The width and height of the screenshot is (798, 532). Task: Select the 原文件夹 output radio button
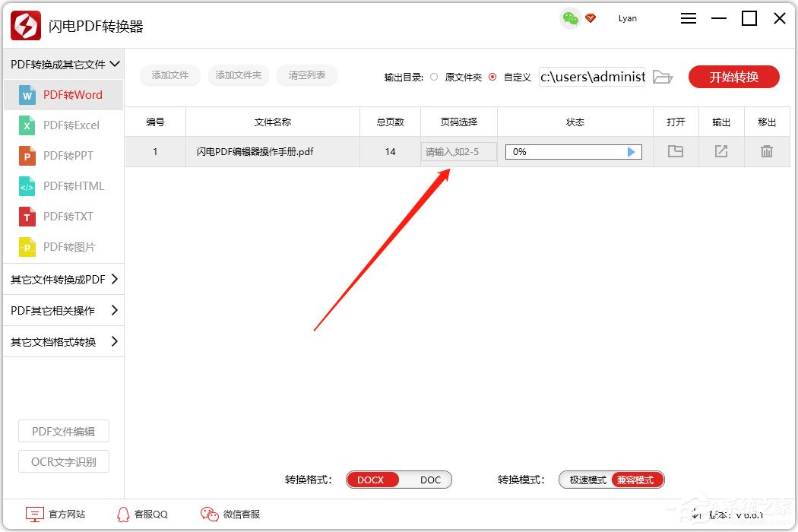point(433,77)
